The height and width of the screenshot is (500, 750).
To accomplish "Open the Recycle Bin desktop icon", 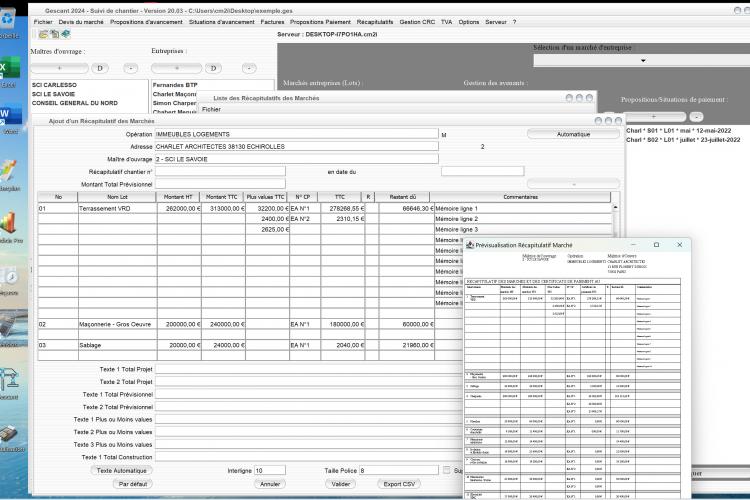I will click(x=8, y=20).
